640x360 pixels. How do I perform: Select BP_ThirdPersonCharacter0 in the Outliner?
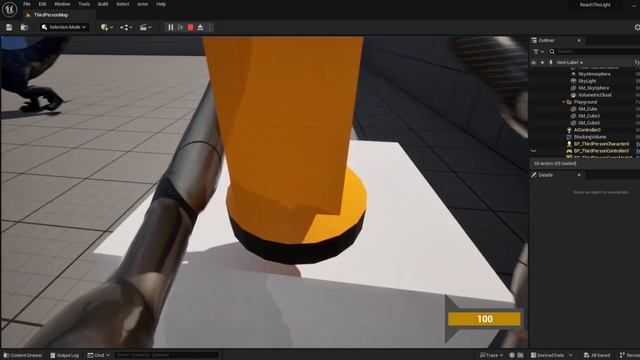click(x=601, y=144)
